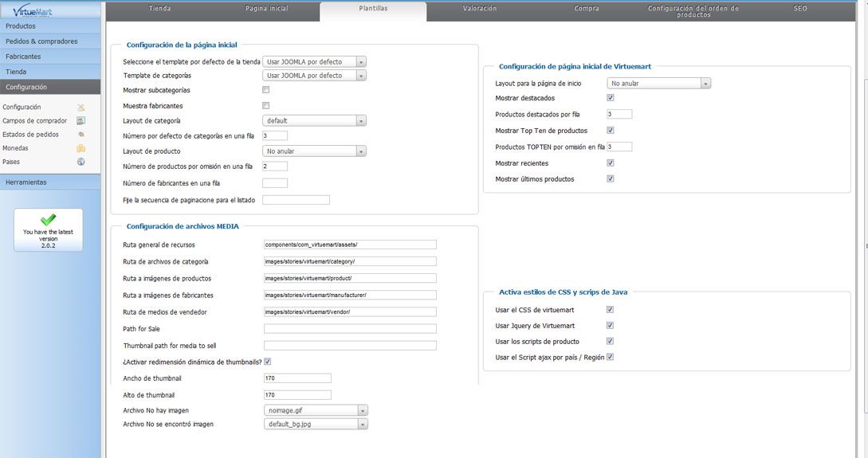
Task: Uncheck Usar los scripts de producto
Action: [610, 341]
